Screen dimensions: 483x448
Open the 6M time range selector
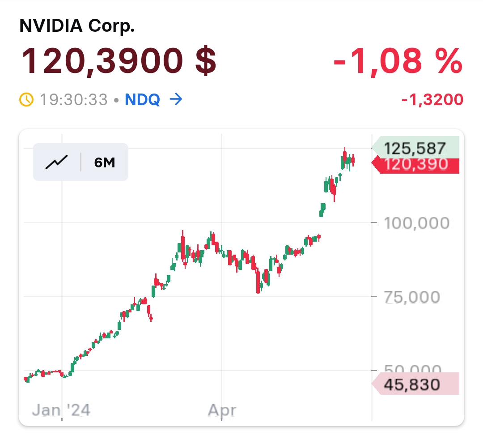pyautogui.click(x=105, y=162)
